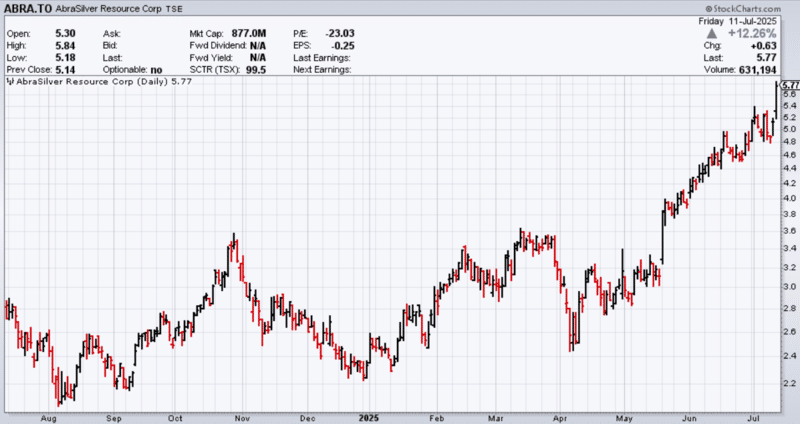Click the 2025 year label on time axis

pyautogui.click(x=368, y=418)
